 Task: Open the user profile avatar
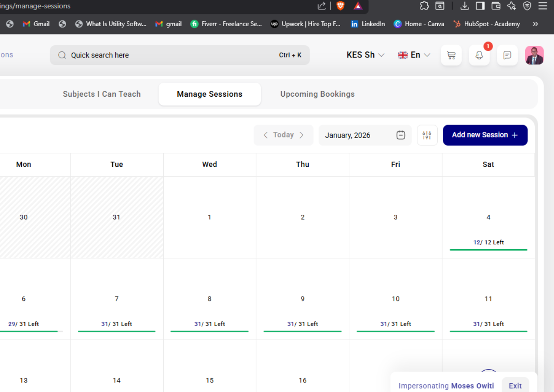click(534, 55)
